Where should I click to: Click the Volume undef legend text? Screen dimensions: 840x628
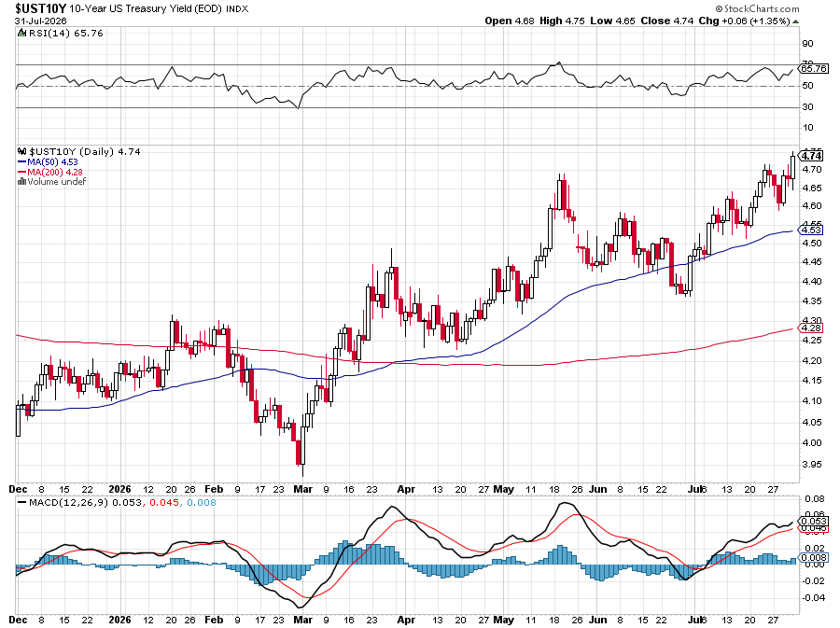[57, 181]
